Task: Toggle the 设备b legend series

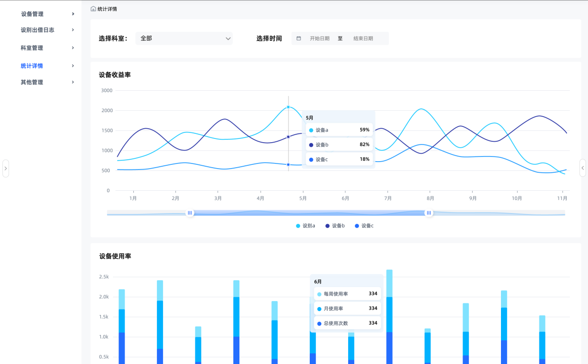Action: coord(335,226)
